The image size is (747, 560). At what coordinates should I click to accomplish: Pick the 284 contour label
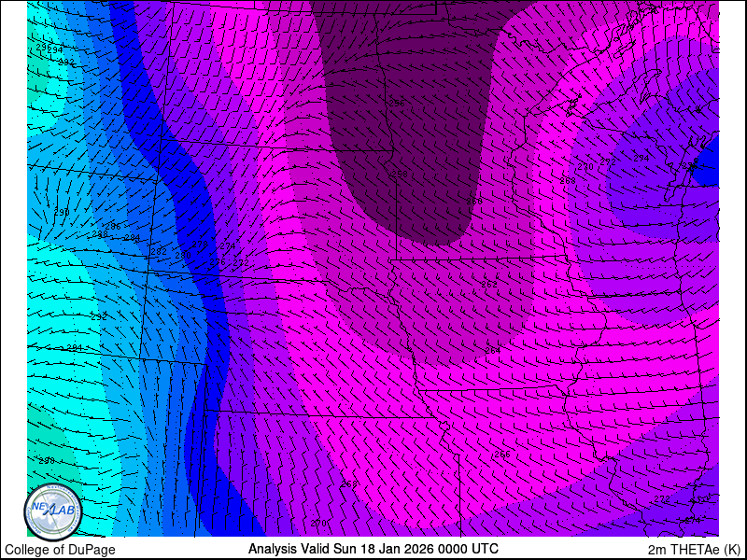point(133,238)
